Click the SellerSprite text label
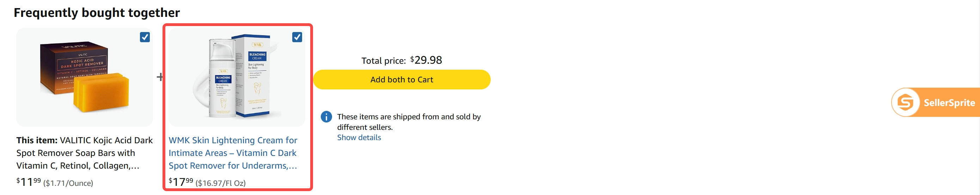980x195 pixels. (949, 103)
